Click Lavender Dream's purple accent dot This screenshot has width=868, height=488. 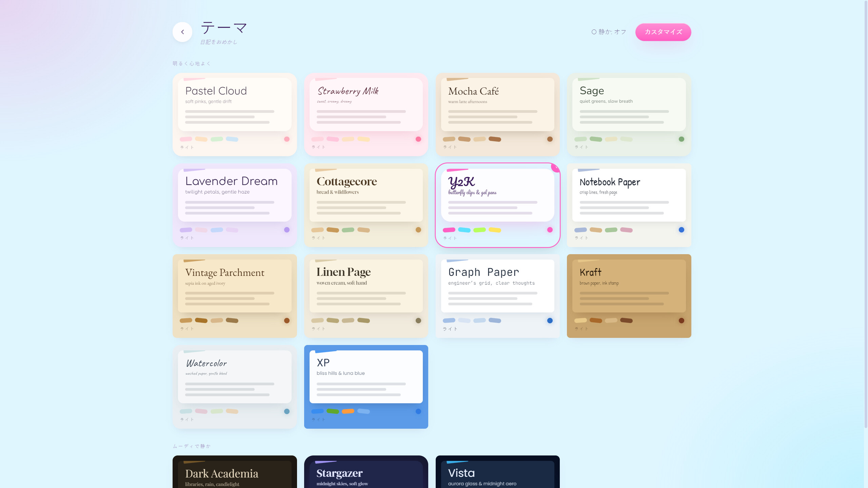click(287, 230)
